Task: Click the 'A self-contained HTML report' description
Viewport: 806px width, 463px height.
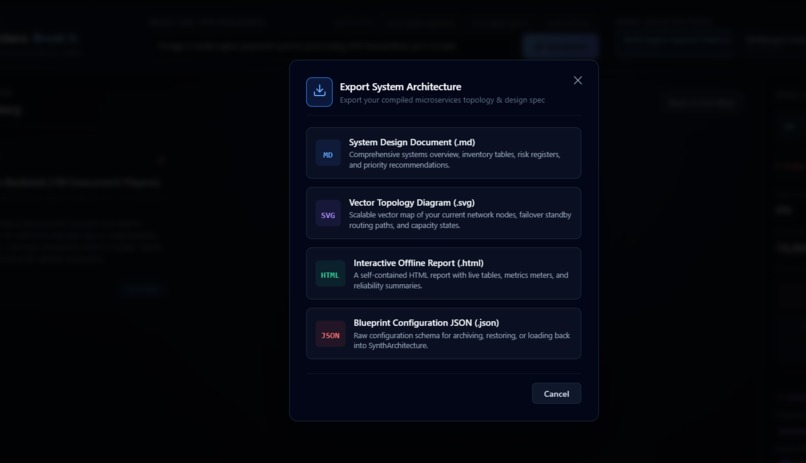Action: coord(461,280)
